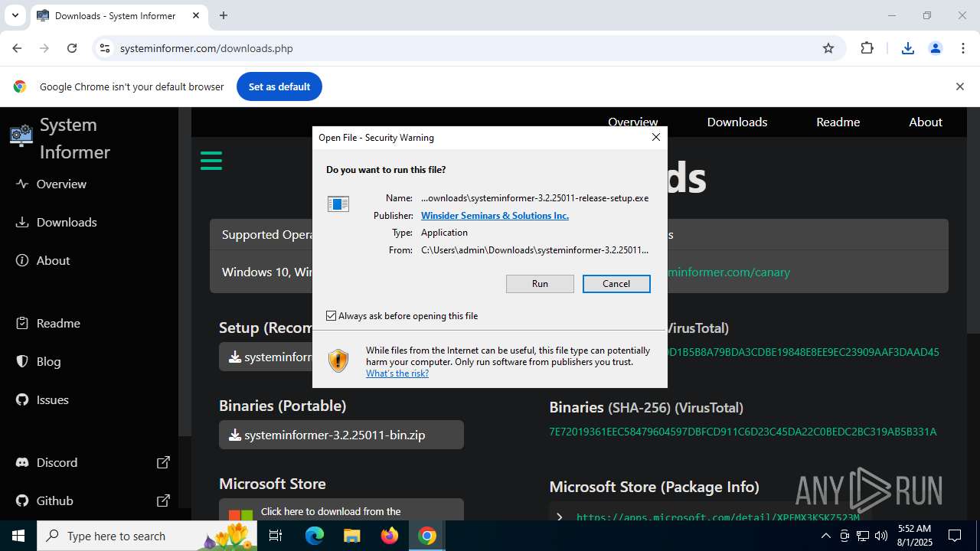Select the Readme tab in the top navigation
980x551 pixels.
tap(838, 122)
